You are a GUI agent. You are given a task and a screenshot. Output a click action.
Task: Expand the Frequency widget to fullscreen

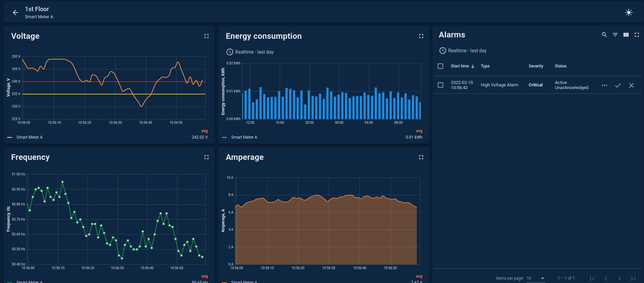coord(206,157)
